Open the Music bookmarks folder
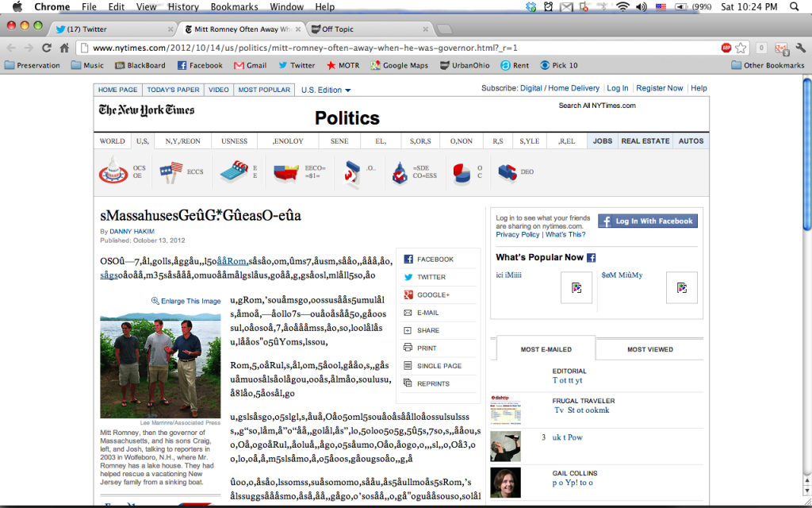 [87, 65]
